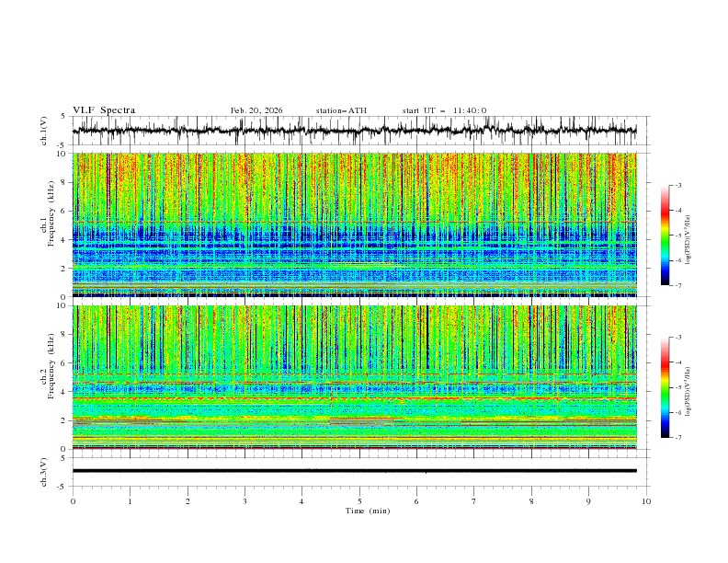Click the ch.2 spectrogram color scale bar
Viewport: 728px width, 563px height.
coord(665,387)
